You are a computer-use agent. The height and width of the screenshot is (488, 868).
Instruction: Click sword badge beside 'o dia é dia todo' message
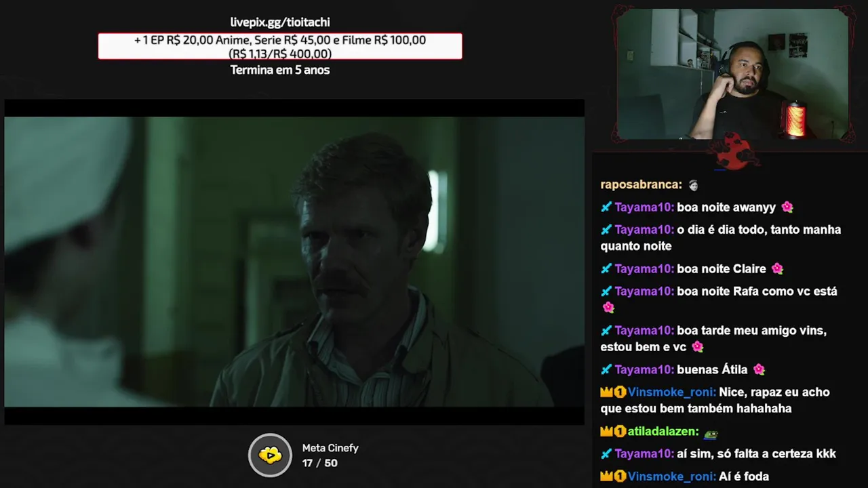606,230
